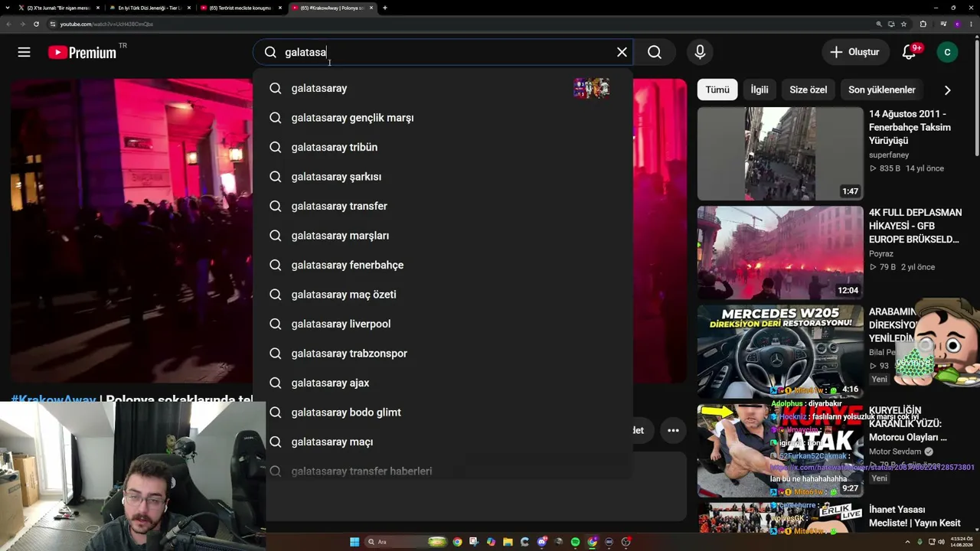Viewport: 980px width, 551px height.
Task: Go to YouTube Premium home logo
Action: (x=83, y=52)
